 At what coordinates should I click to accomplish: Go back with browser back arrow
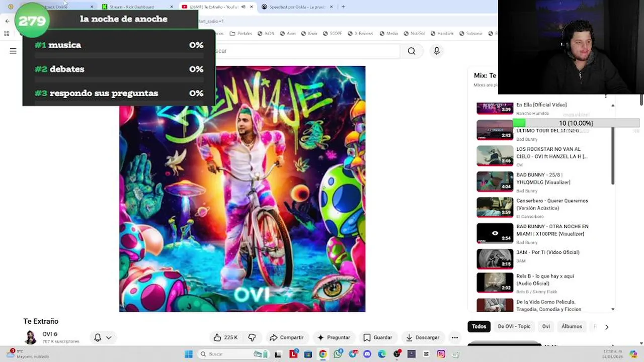7,21
